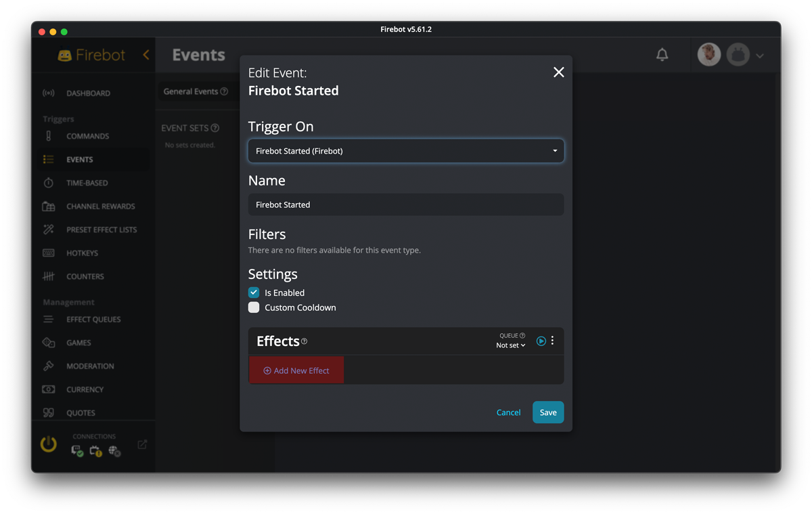Click globe integration connection status icon

pos(114,451)
